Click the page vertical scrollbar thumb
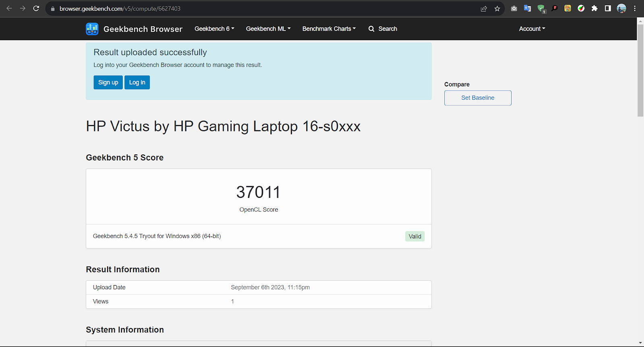Screen dimensions: 644x347 (x=640, y=70)
